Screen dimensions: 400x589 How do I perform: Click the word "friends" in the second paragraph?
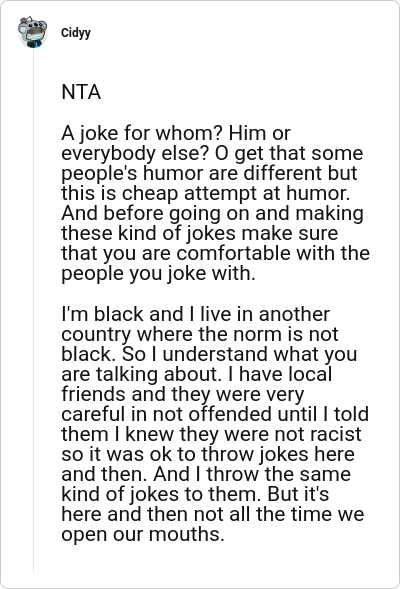click(x=94, y=394)
